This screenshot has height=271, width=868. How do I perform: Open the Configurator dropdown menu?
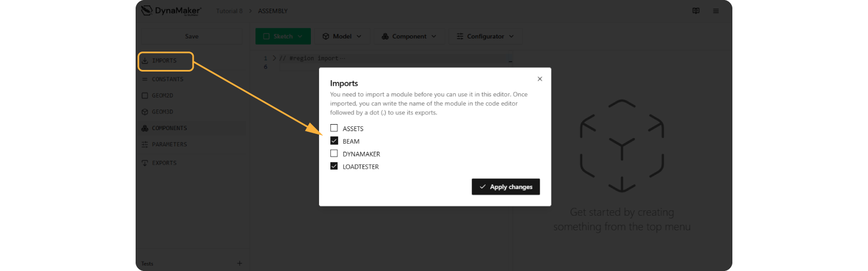point(485,36)
